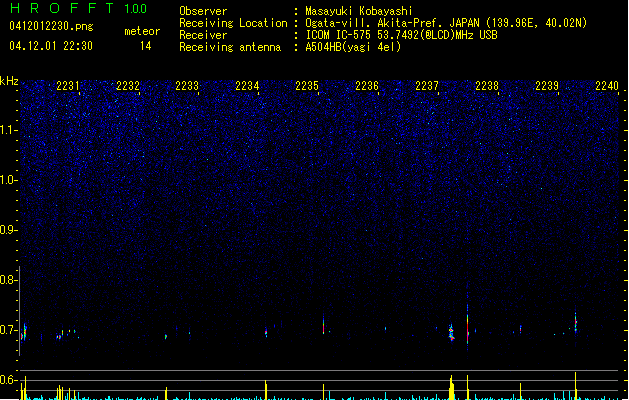
Task: Click the 1.0 kHz axis label
Action: (x=8, y=180)
